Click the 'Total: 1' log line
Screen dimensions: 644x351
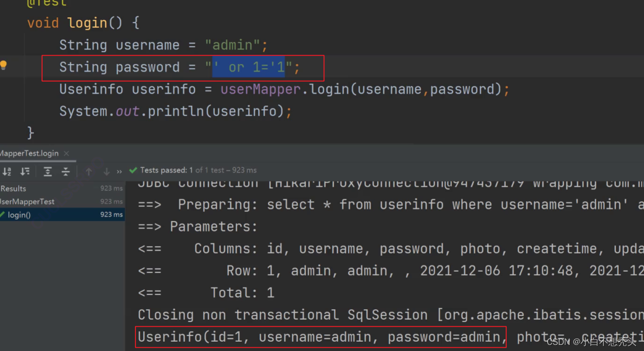click(206, 293)
